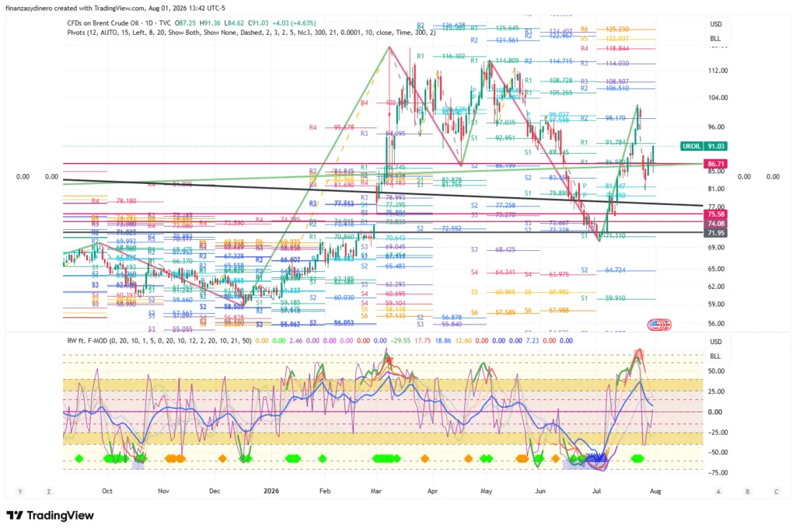Click the S3 68.425 pivot label
796x532 pixels.
pyautogui.click(x=494, y=250)
